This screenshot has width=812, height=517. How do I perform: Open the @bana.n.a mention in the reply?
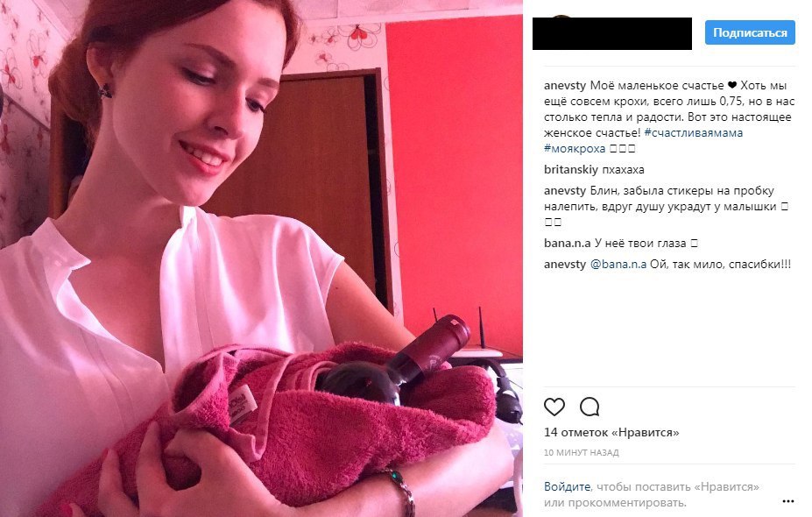coord(618,265)
